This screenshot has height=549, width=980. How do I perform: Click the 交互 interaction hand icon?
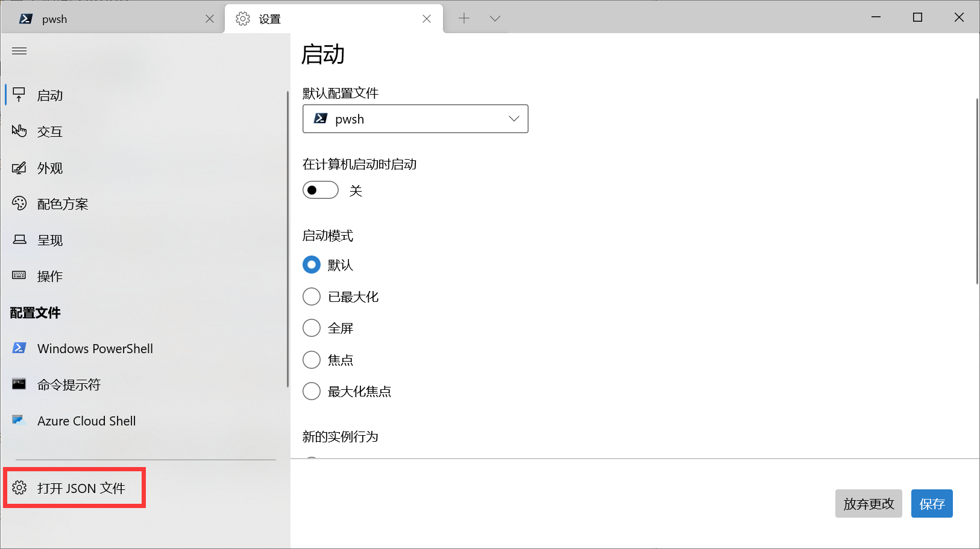click(x=19, y=131)
